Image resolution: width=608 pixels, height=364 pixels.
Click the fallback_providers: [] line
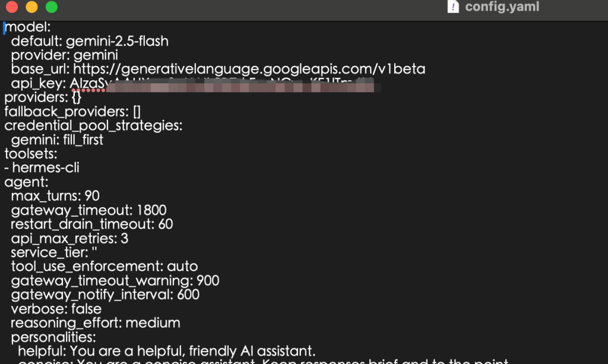(x=72, y=112)
